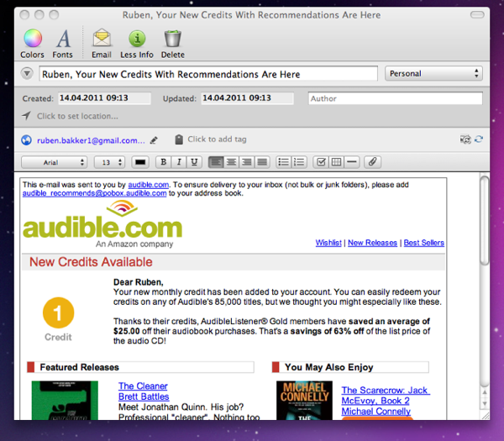Click the tag icon
Screen dimensions: 504x441
[x=179, y=139]
